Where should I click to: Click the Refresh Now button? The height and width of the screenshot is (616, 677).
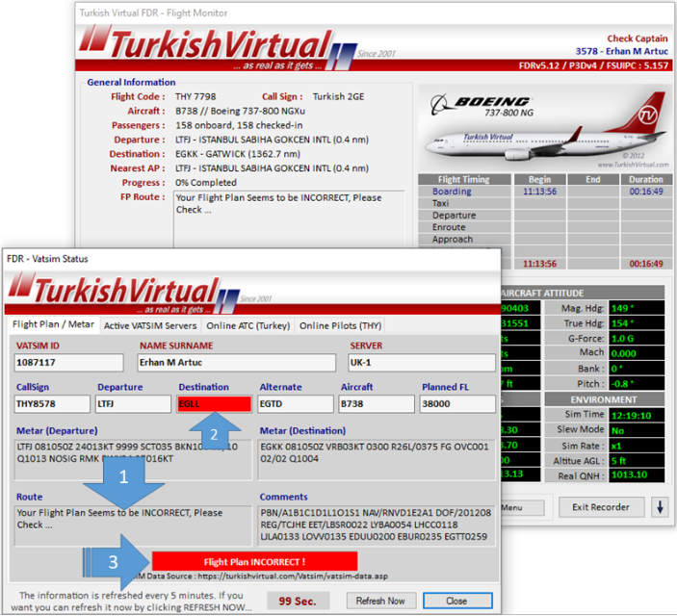coord(380,601)
